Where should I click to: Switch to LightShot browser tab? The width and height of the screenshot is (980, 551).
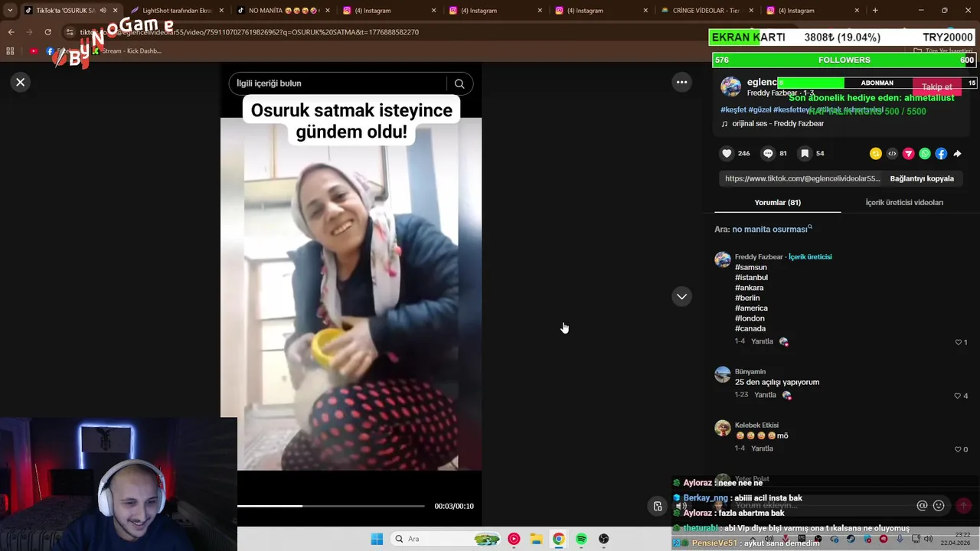pyautogui.click(x=176, y=11)
